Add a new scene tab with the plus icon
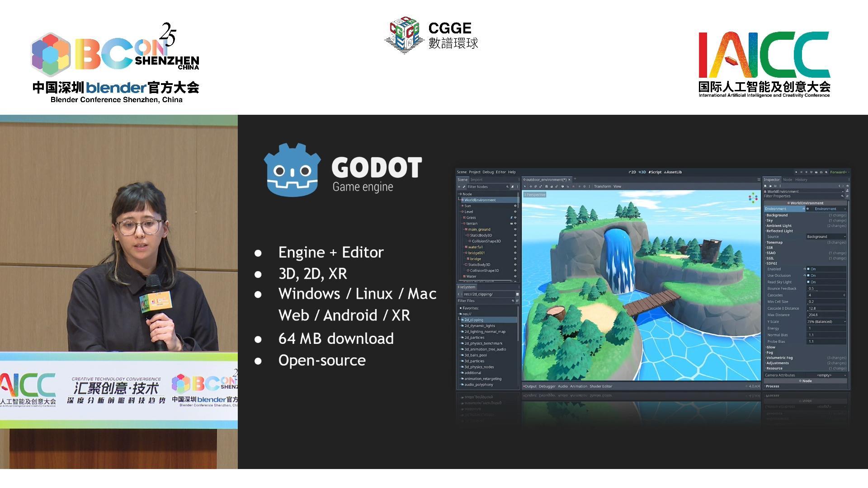868x488 pixels. 575,179
